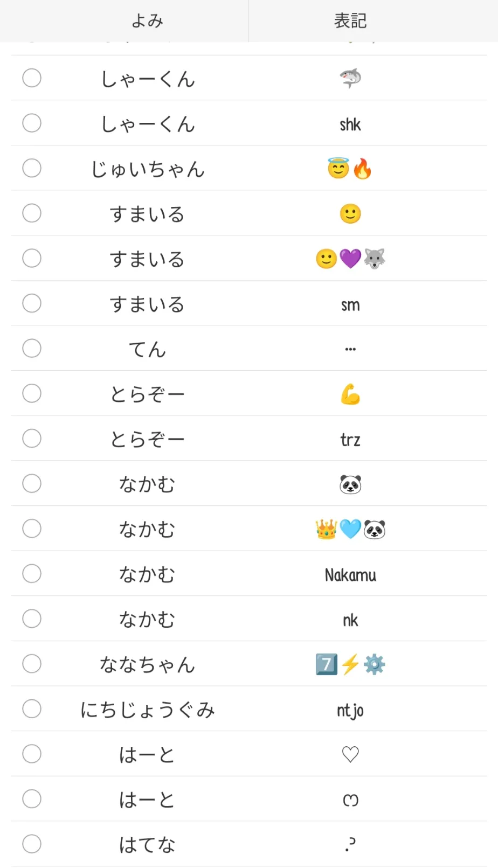This screenshot has height=868, width=498.
Task: Select radio button for しゃーくん shk row
Action: (32, 123)
